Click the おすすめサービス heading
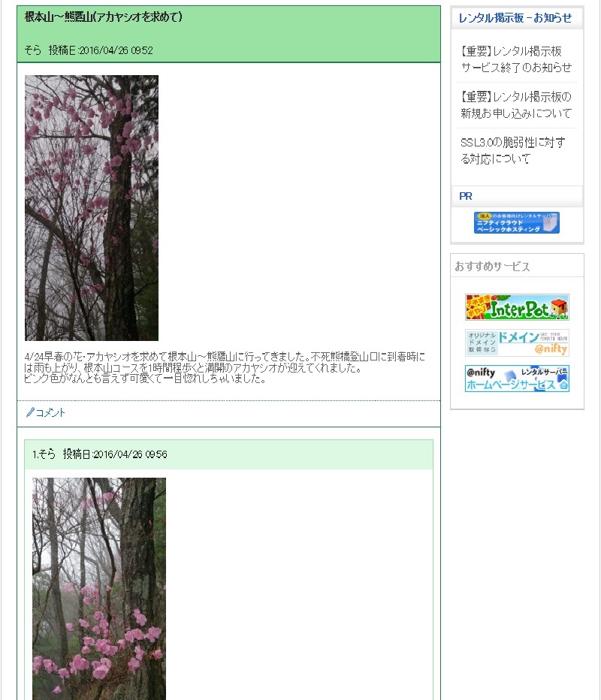601x700 pixels. tap(492, 267)
